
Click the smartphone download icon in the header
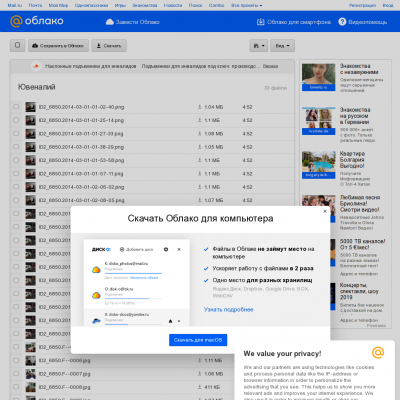[260, 22]
